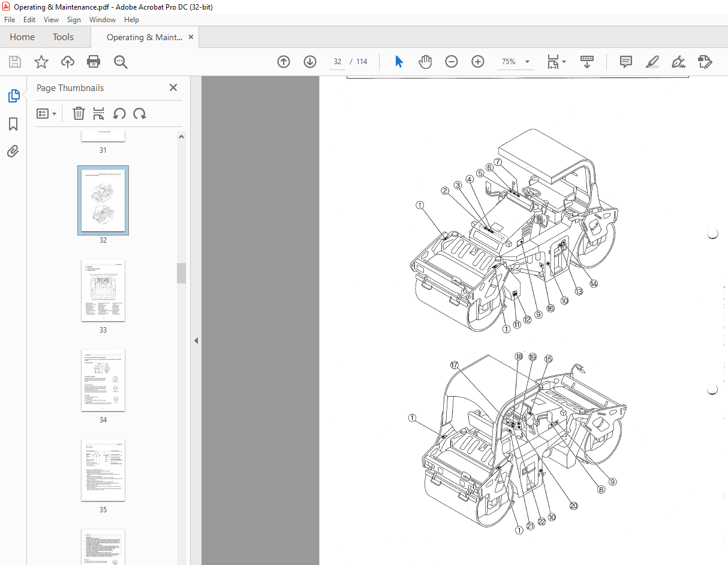Screen dimensions: 728x565
Task: Open the View menu
Action: (x=51, y=20)
